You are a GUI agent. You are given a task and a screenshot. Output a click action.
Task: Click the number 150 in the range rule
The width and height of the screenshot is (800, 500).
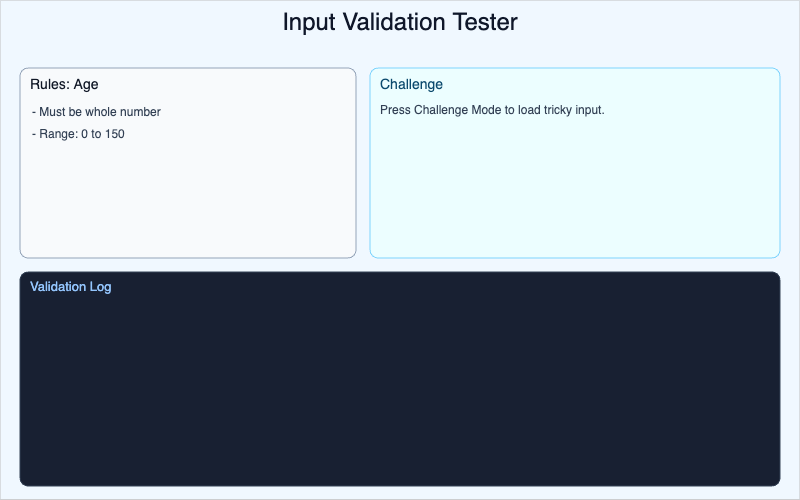(x=114, y=134)
